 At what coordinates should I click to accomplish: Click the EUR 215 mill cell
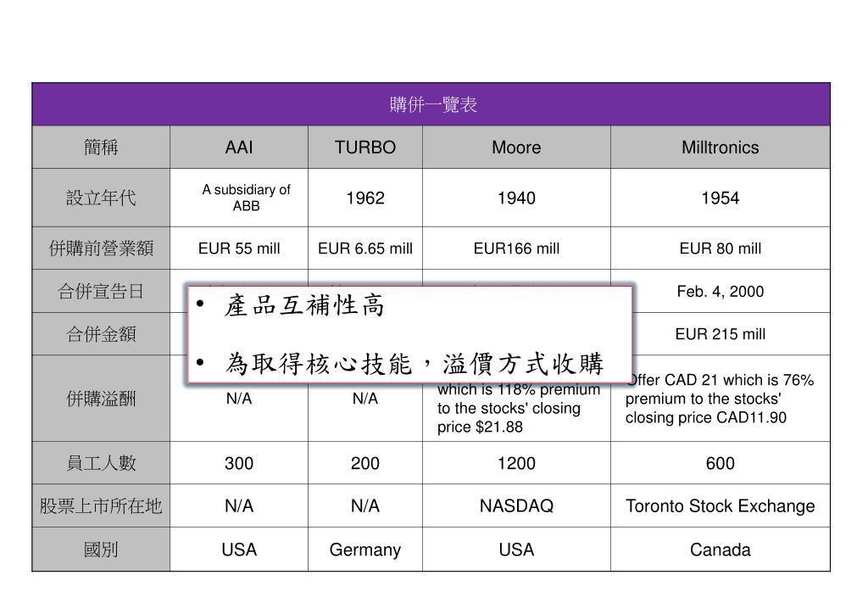(721, 334)
